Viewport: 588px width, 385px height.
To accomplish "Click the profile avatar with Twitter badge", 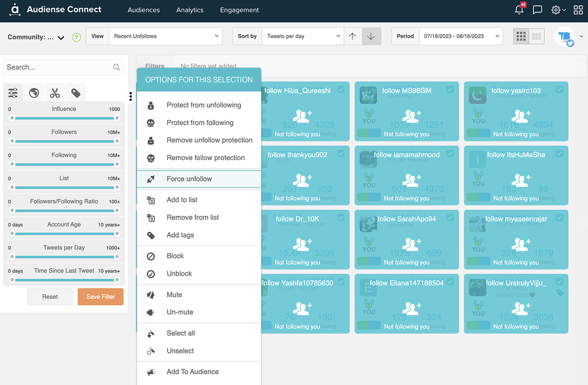I will tap(564, 37).
